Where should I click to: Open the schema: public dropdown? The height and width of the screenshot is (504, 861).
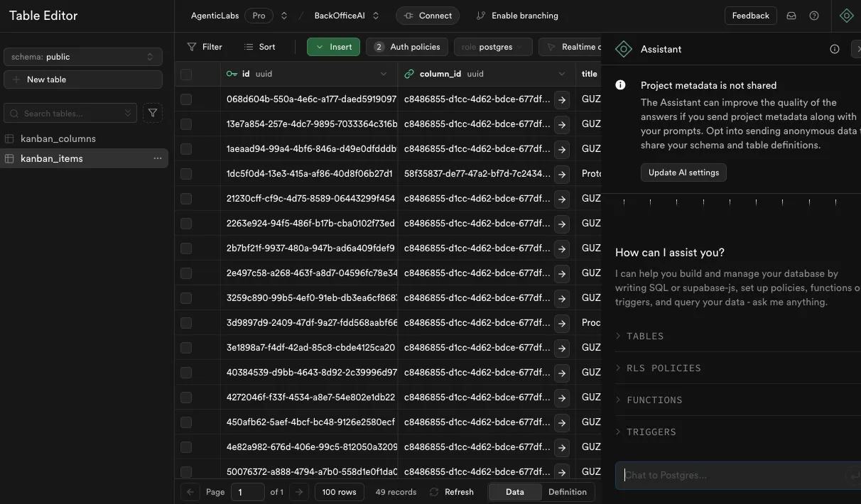(x=83, y=56)
